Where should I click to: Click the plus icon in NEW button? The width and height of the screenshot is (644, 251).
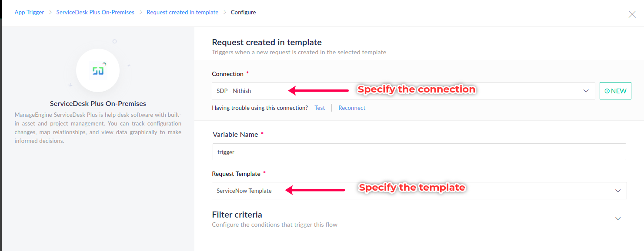tap(607, 91)
